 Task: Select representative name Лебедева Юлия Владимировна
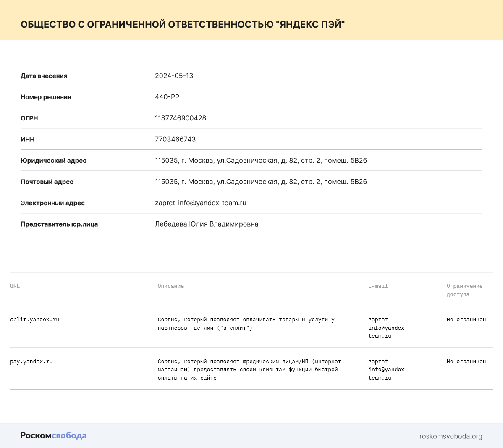click(207, 224)
